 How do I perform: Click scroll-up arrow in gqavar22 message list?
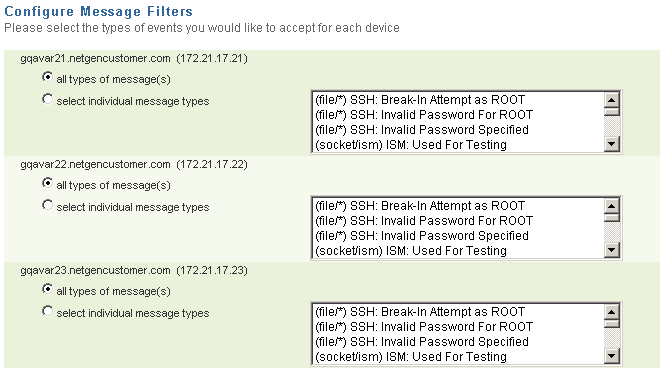tap(611, 206)
